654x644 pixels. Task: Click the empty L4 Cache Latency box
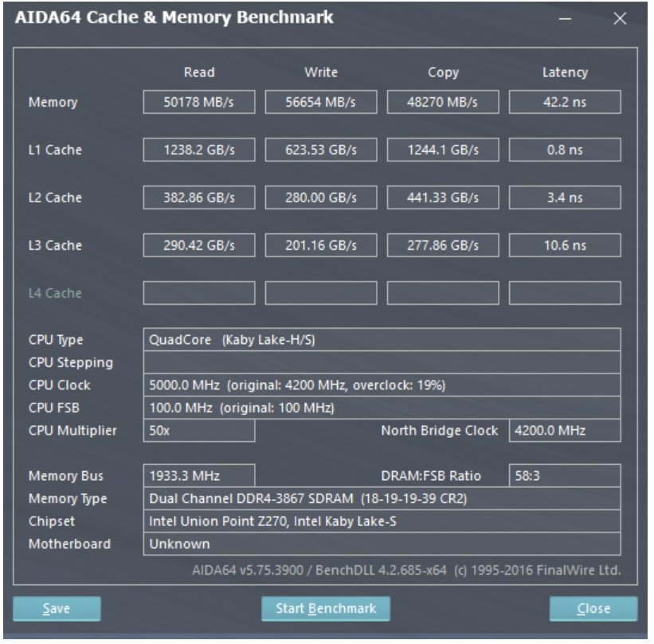pos(565,293)
